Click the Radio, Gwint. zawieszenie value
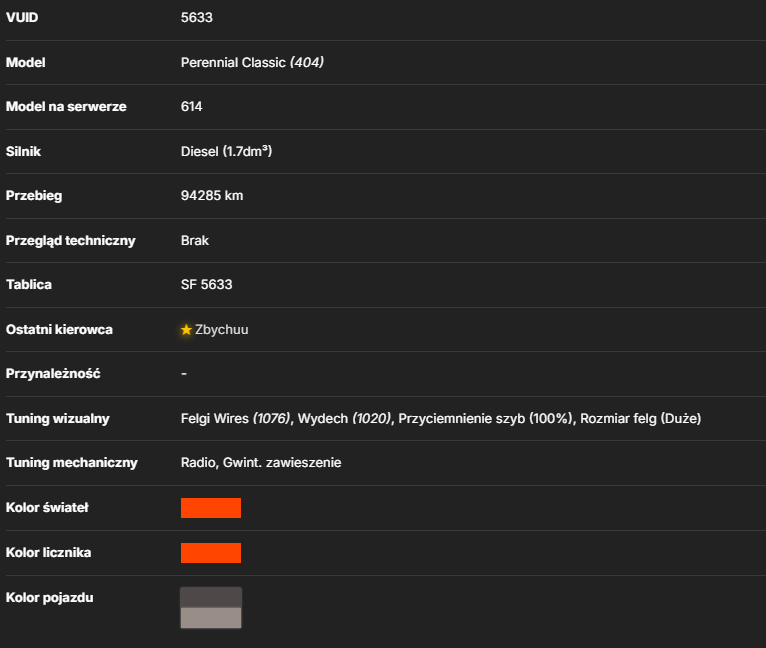Image resolution: width=766 pixels, height=648 pixels. (261, 463)
